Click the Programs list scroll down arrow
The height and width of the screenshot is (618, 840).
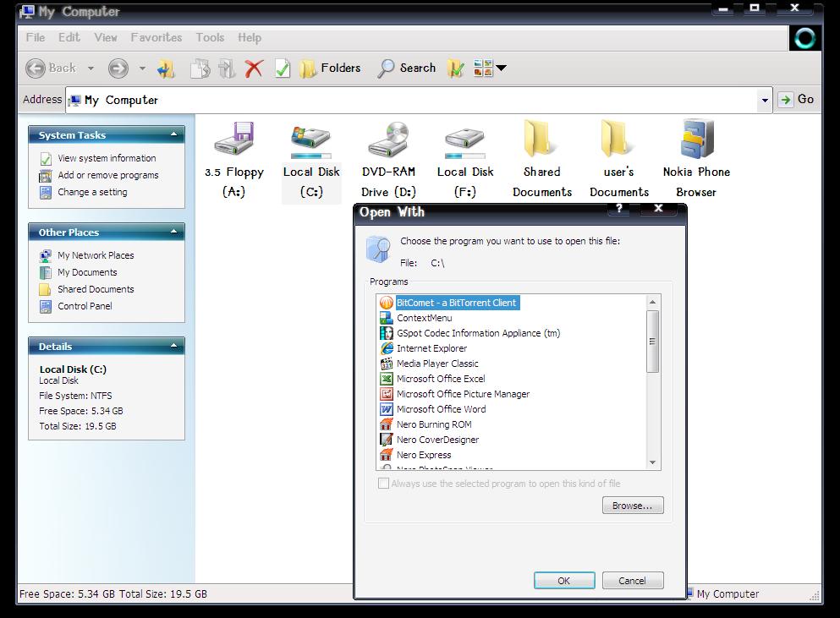[652, 462]
